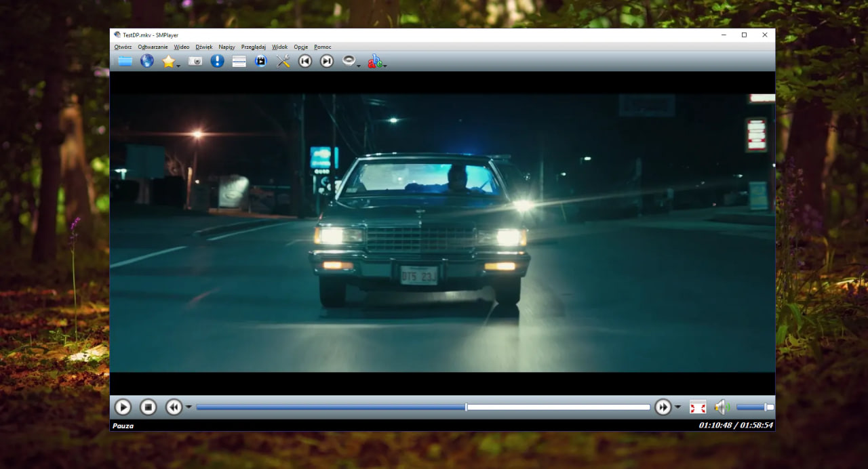The width and height of the screenshot is (868, 469).
Task: Click the globe open URL icon
Action: pyautogui.click(x=147, y=62)
